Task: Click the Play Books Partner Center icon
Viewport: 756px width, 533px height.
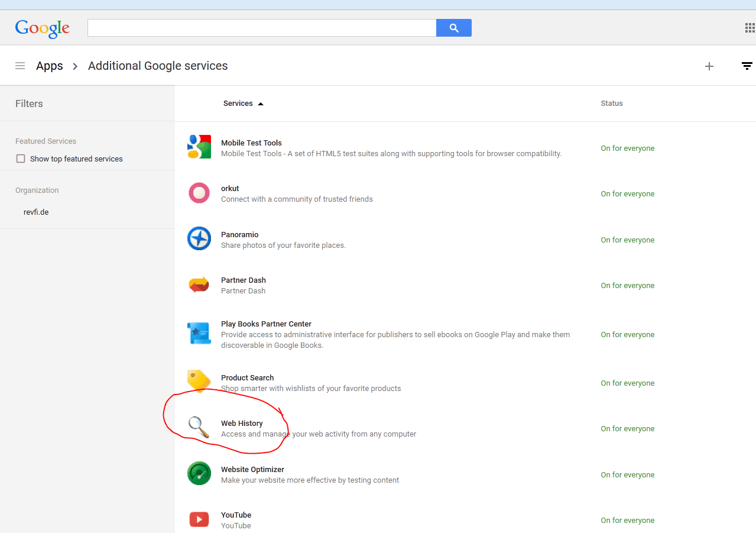Action: 199,334
